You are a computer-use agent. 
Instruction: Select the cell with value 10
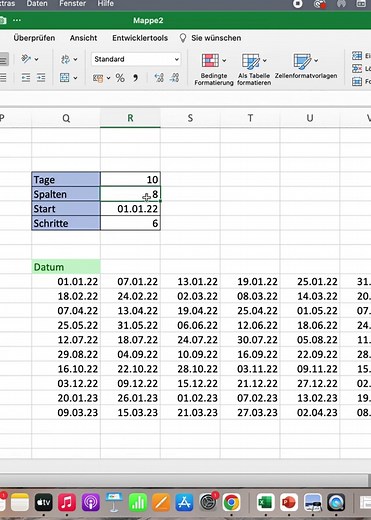130,179
